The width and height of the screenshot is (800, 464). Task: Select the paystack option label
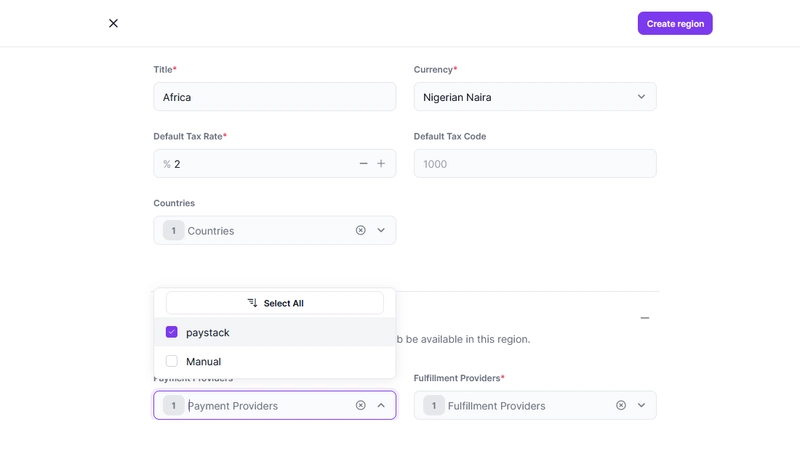(x=208, y=333)
